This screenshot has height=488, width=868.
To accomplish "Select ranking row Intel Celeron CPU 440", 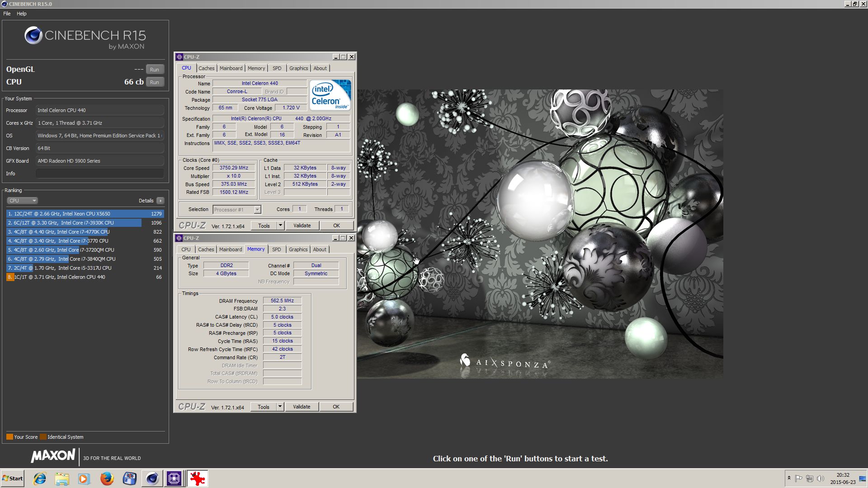I will point(85,277).
